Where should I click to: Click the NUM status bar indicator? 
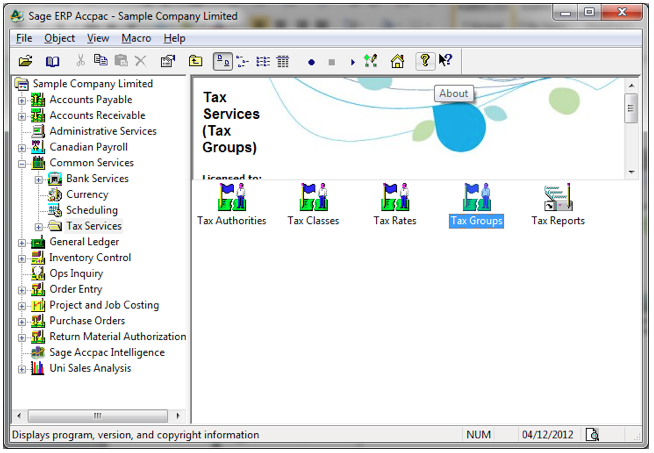478,435
